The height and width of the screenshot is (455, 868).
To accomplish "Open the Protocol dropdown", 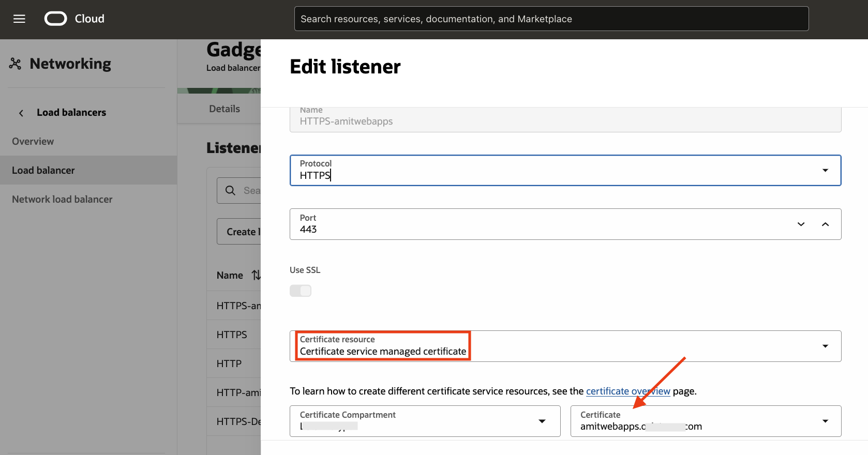I will click(x=825, y=170).
